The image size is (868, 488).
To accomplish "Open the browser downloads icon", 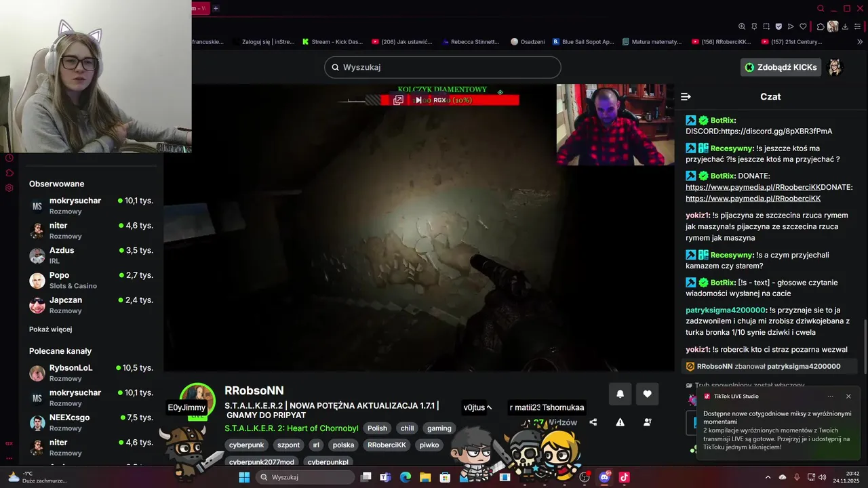I will point(845,26).
